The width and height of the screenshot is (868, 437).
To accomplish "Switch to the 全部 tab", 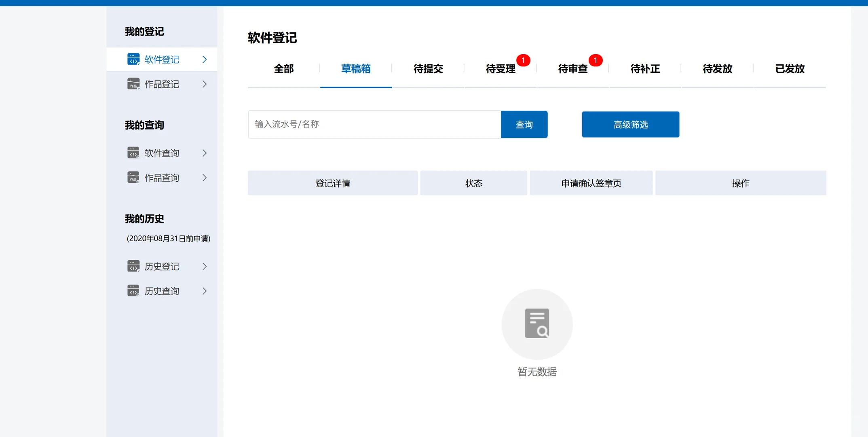I will [284, 69].
